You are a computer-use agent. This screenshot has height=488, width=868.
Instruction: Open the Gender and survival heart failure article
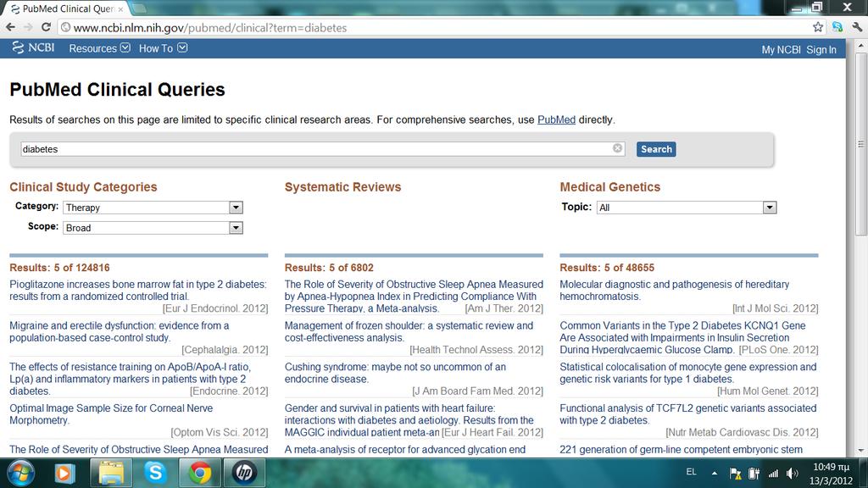[409, 420]
